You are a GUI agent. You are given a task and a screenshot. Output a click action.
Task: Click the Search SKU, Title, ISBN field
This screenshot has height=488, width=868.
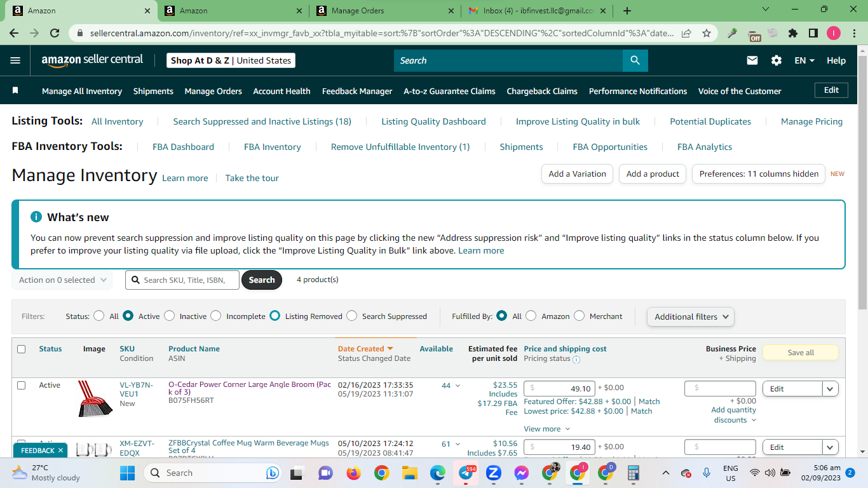(182, 280)
